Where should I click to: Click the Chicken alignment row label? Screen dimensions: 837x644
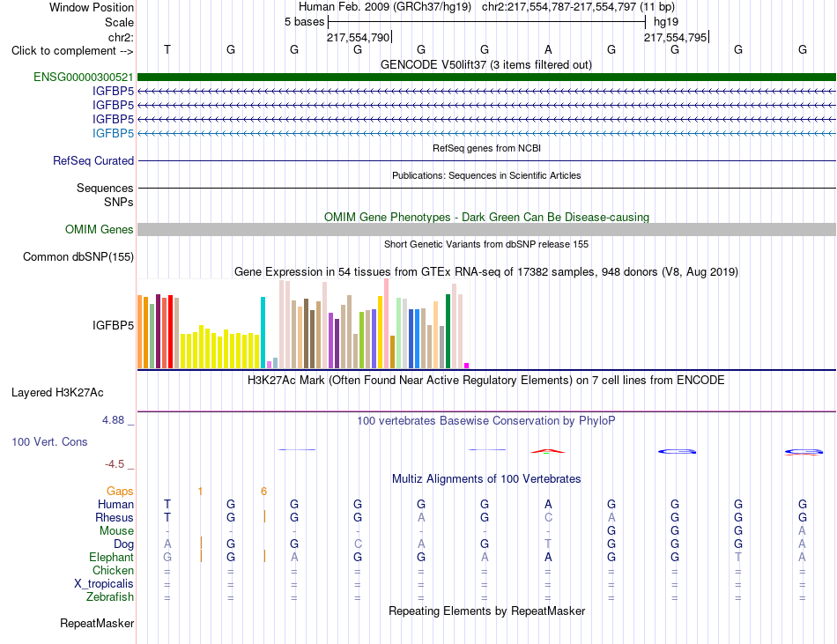[113, 570]
